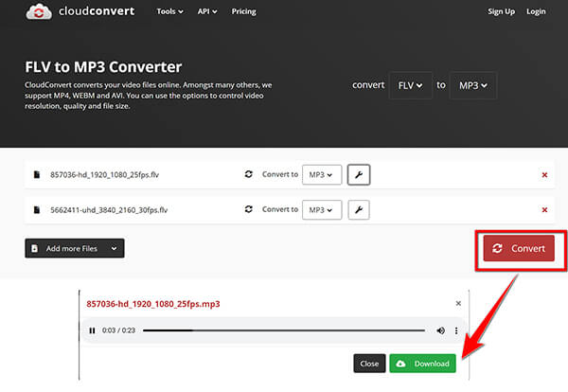
Task: Seek on the audio progress bar
Action: click(284, 330)
